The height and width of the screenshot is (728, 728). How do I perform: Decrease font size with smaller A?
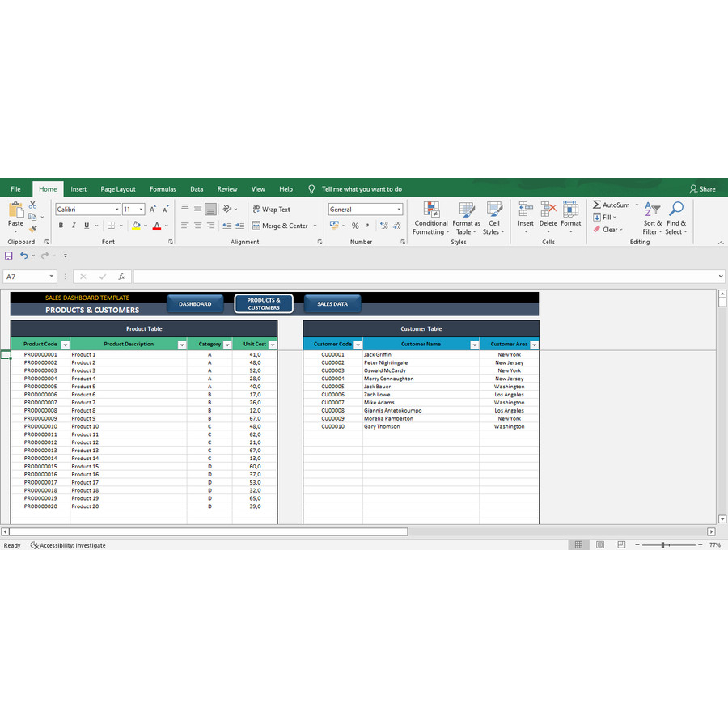pos(165,210)
